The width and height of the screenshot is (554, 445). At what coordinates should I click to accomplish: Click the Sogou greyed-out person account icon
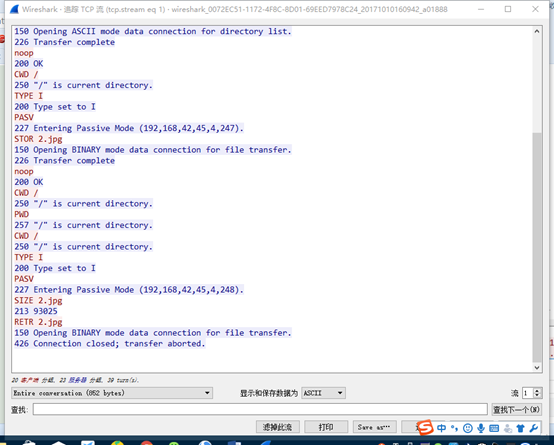[x=508, y=429]
